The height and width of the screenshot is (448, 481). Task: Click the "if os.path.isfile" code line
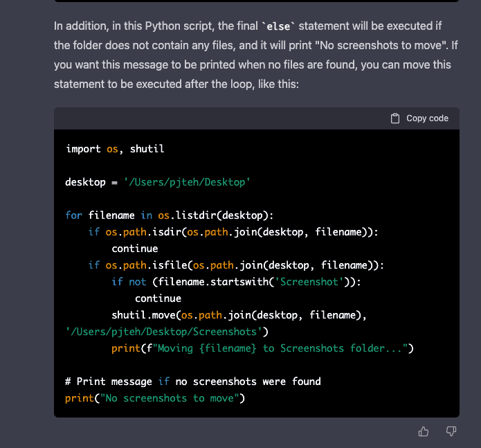(x=235, y=265)
